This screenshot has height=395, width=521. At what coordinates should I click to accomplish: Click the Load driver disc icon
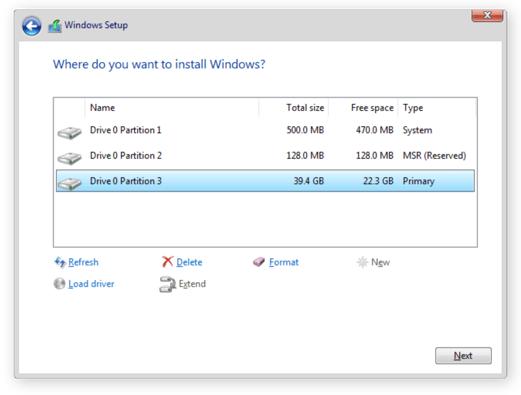coord(59,284)
